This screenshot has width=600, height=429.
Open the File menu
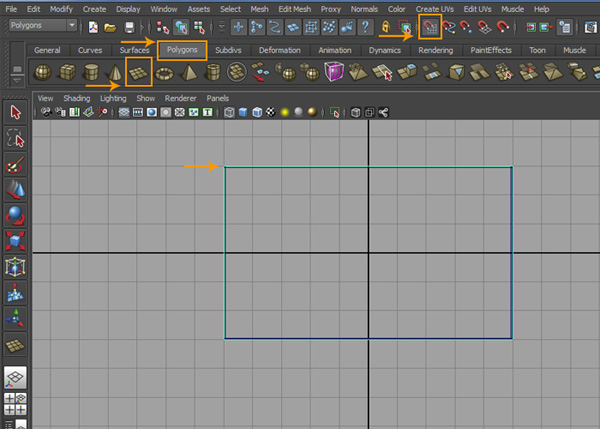point(11,9)
